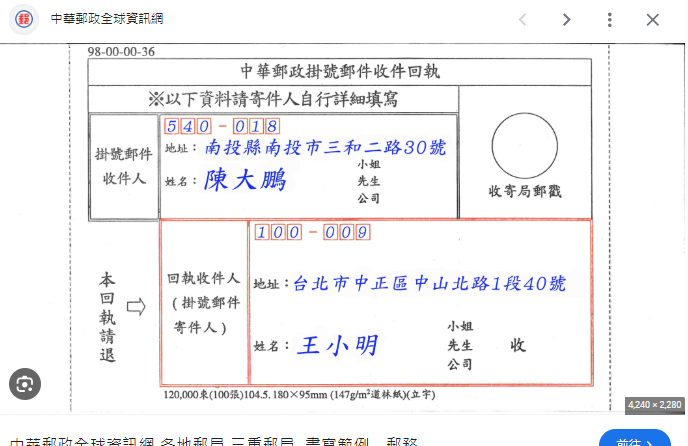The image size is (688, 446).
Task: Click the 本回執請退 vertical text
Action: [x=108, y=317]
